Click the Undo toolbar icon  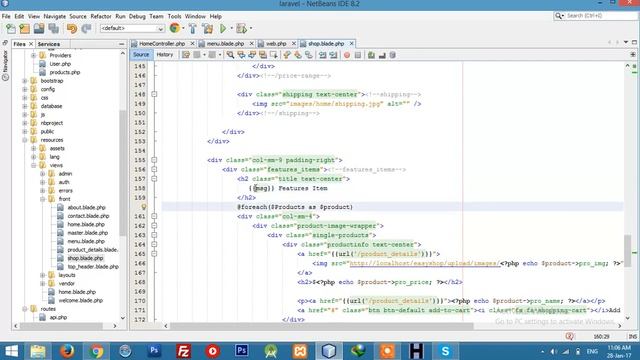pyautogui.click(x=72, y=29)
